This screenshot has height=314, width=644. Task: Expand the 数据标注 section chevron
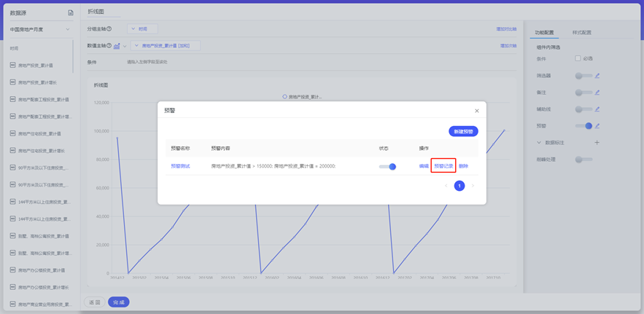point(539,143)
